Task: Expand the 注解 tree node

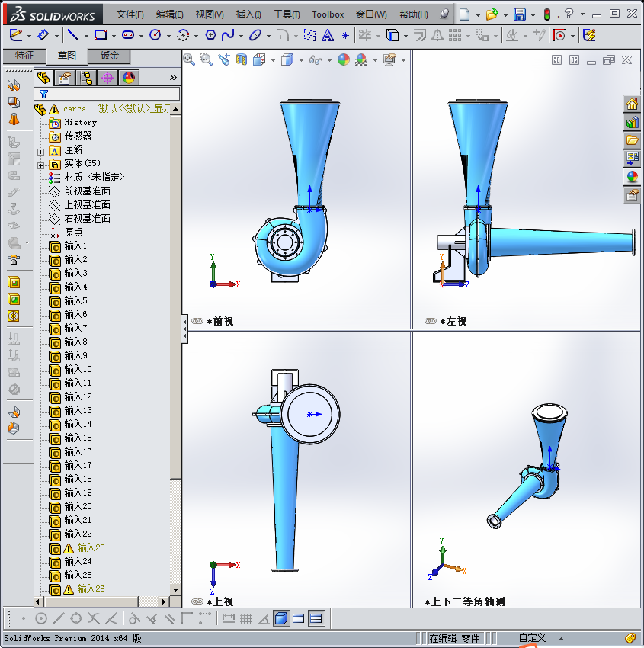Action: [40, 152]
